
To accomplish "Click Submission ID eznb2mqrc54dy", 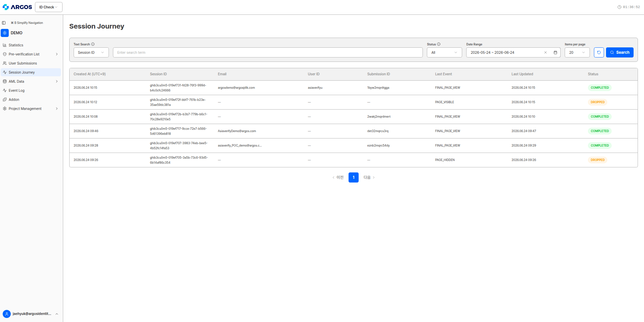I will (378, 146).
